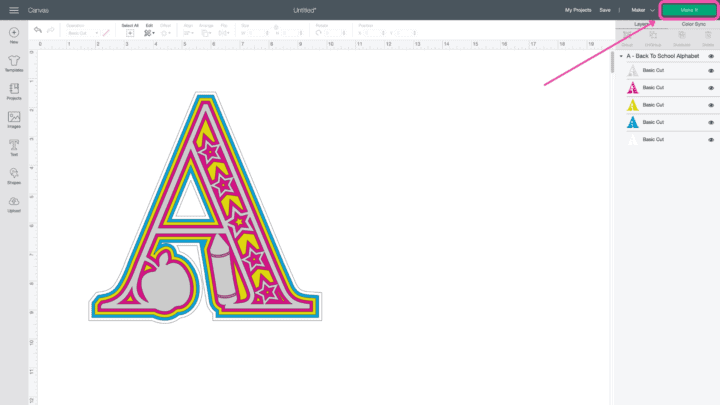Switch to the Color Sync tab

[x=693, y=24]
